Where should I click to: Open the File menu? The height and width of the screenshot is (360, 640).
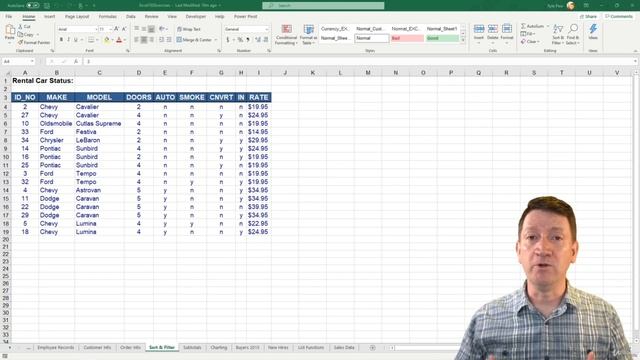(9, 17)
